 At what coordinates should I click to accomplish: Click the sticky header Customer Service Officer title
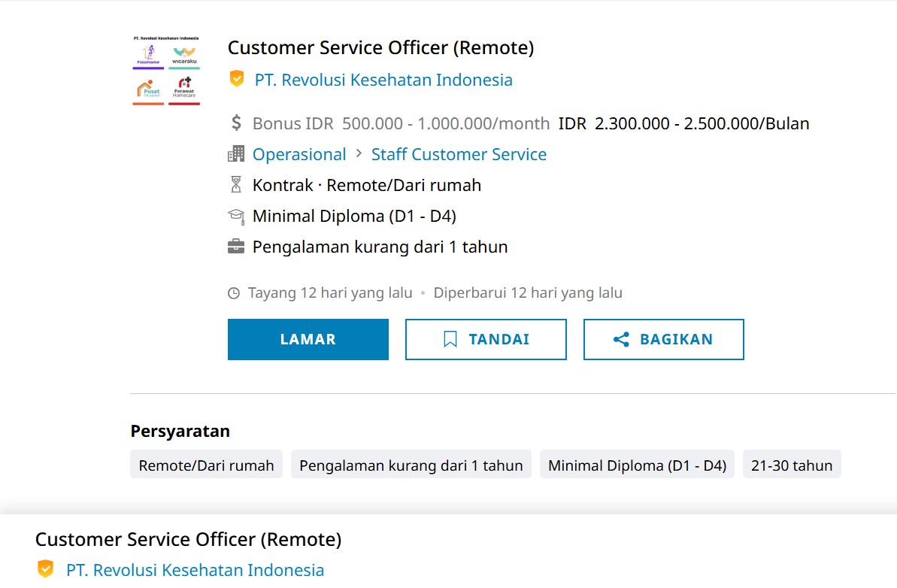coord(188,539)
